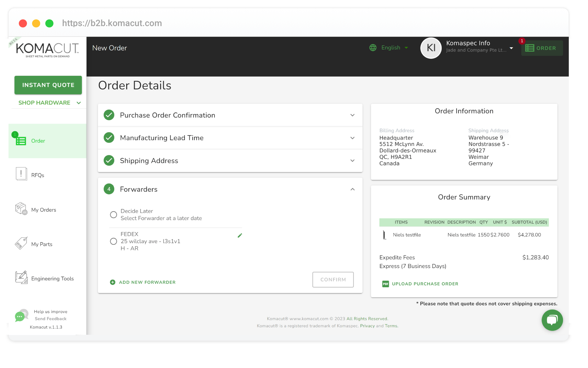588x368 pixels.
Task: Expand Purchase Order Confirmation section
Action: click(352, 115)
